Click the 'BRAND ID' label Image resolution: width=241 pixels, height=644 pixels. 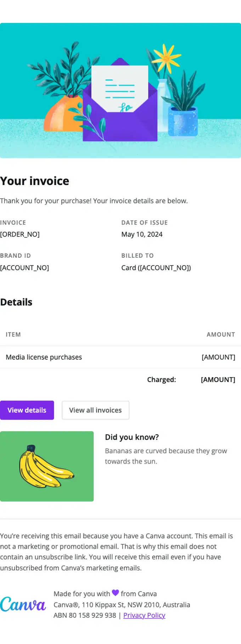(15, 256)
